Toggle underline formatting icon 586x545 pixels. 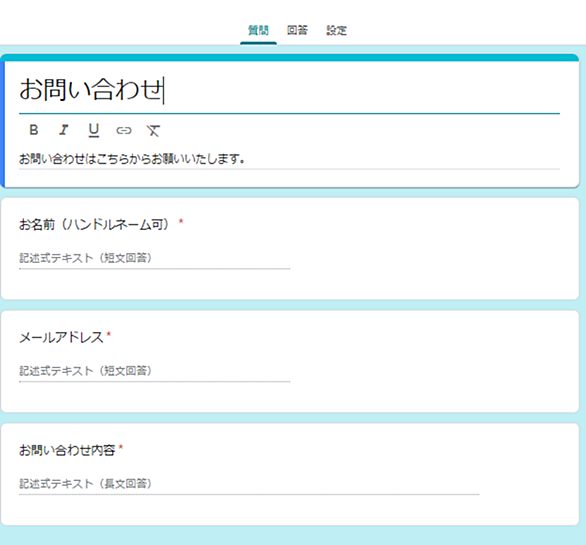(94, 130)
